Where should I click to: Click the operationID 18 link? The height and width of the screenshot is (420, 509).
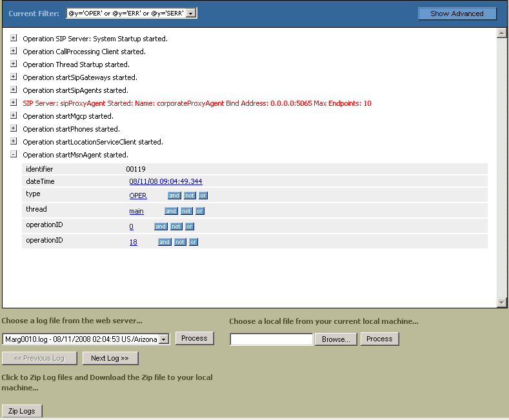point(133,242)
